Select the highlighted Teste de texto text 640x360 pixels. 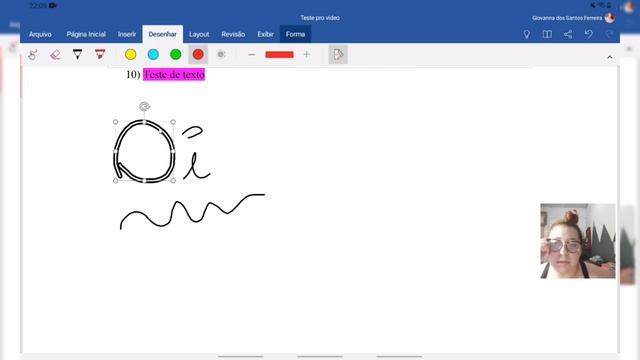coord(174,74)
